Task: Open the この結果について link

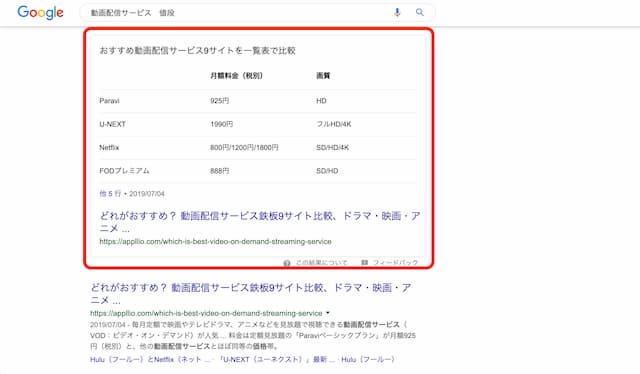Action: pyautogui.click(x=321, y=263)
